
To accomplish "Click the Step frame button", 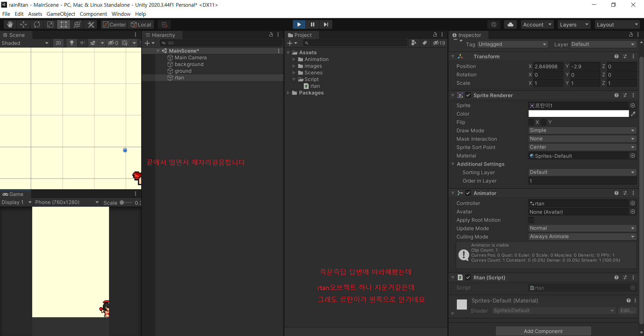I will tap(326, 24).
